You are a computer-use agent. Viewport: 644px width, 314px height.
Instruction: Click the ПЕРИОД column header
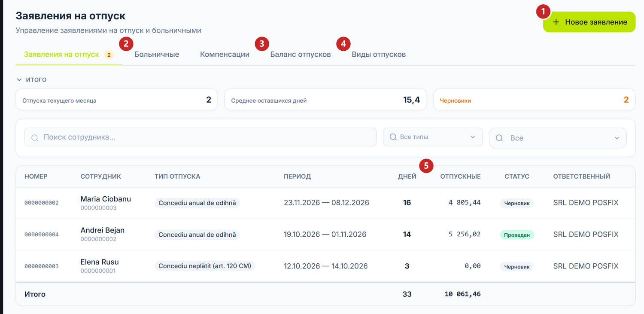297,177
